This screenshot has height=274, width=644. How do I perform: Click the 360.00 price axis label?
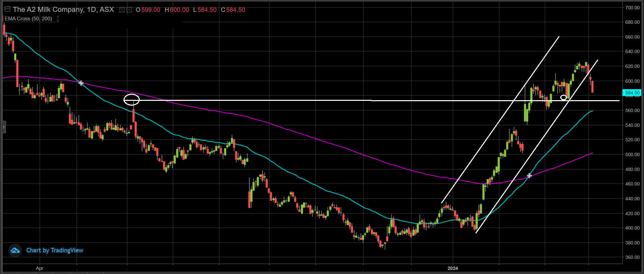(632, 257)
